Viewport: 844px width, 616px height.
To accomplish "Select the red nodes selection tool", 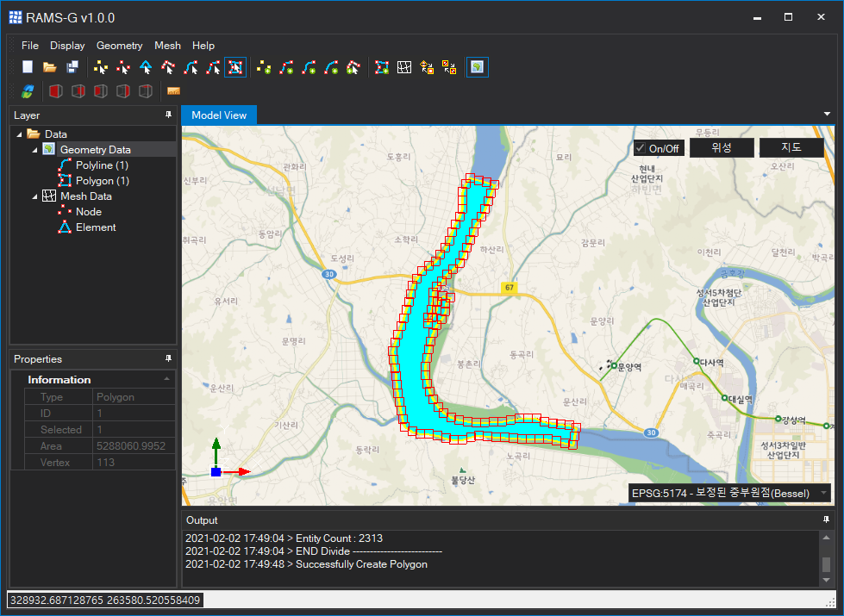I will [123, 66].
